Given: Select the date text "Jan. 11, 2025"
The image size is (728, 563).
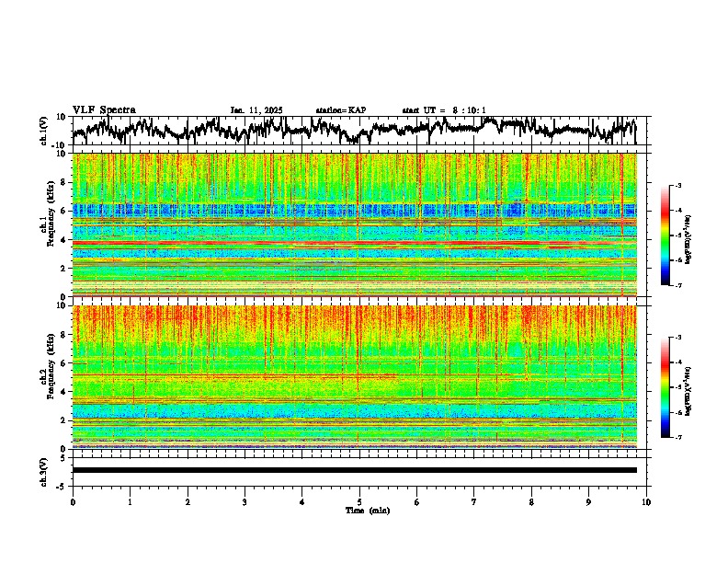Looking at the screenshot, I should pos(256,110).
